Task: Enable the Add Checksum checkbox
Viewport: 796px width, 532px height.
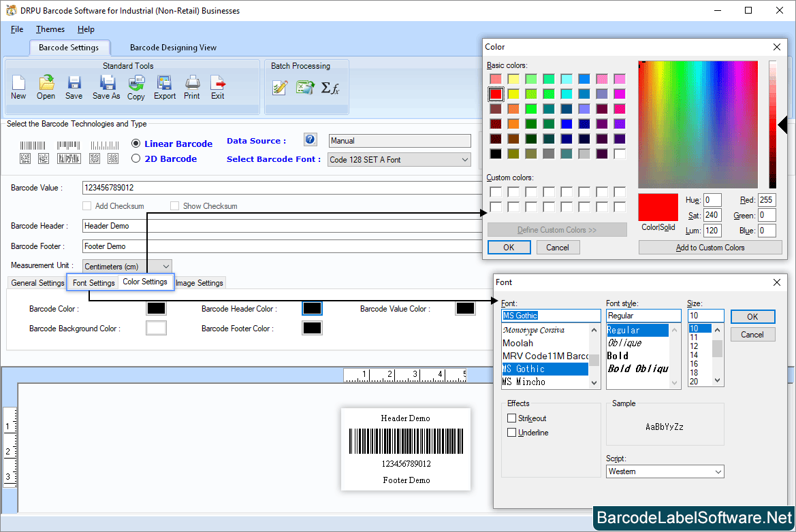Action: coord(86,205)
